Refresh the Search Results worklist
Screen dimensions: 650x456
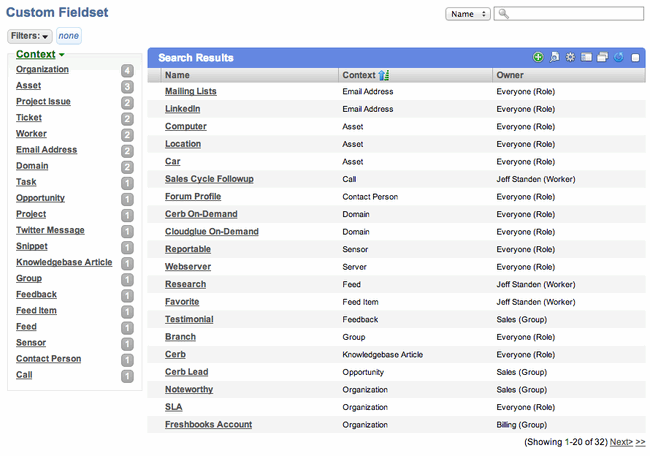(x=618, y=57)
